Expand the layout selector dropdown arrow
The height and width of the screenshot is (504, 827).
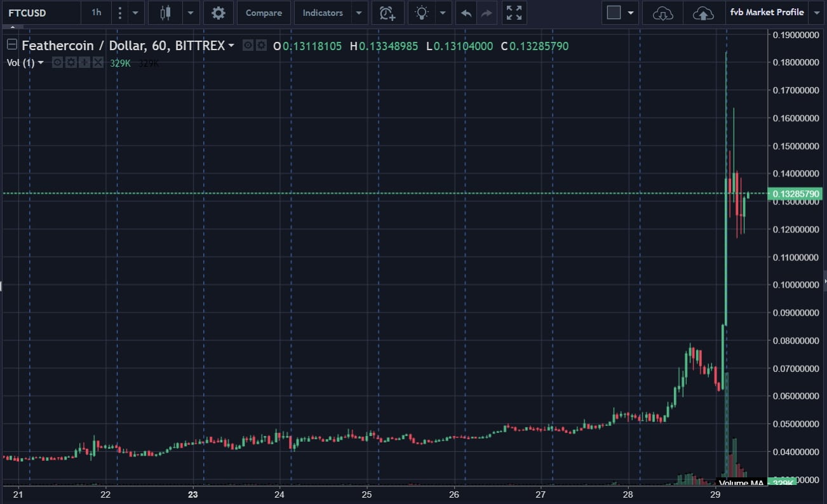click(631, 13)
